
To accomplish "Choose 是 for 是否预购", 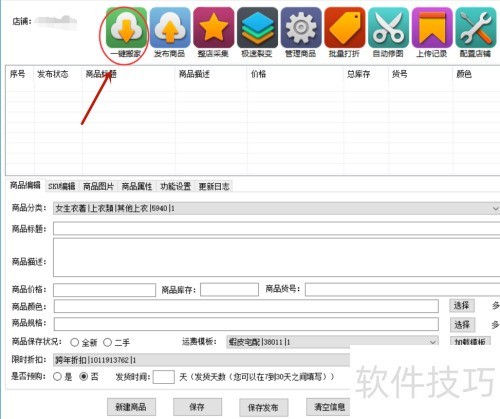I will point(57,377).
